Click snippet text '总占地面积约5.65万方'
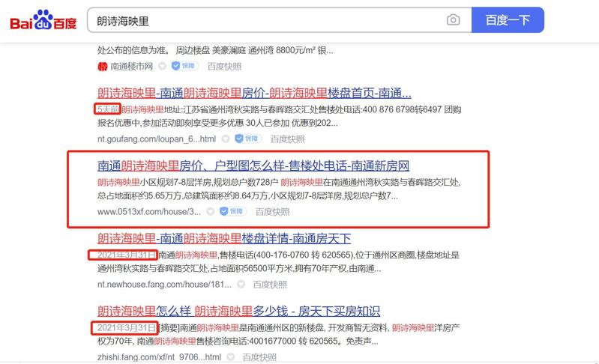 pyautogui.click(x=139, y=195)
